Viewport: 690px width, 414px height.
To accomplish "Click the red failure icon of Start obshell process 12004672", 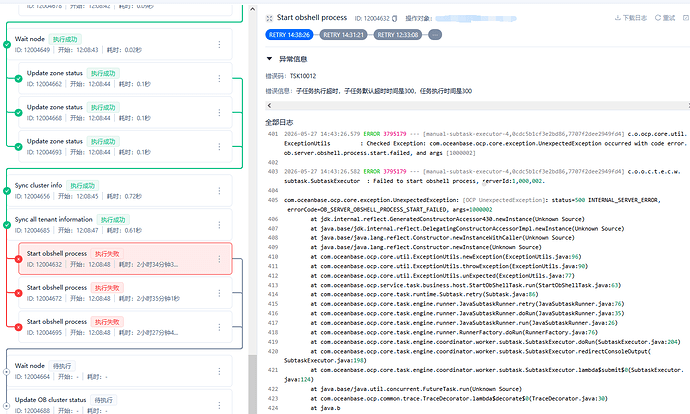I will click(x=18, y=293).
